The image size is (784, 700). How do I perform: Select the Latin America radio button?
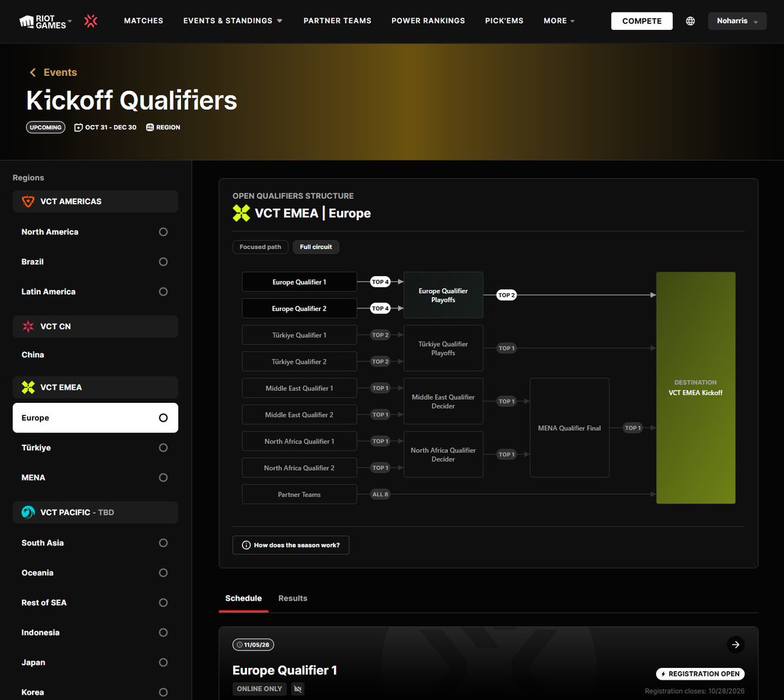coord(163,292)
